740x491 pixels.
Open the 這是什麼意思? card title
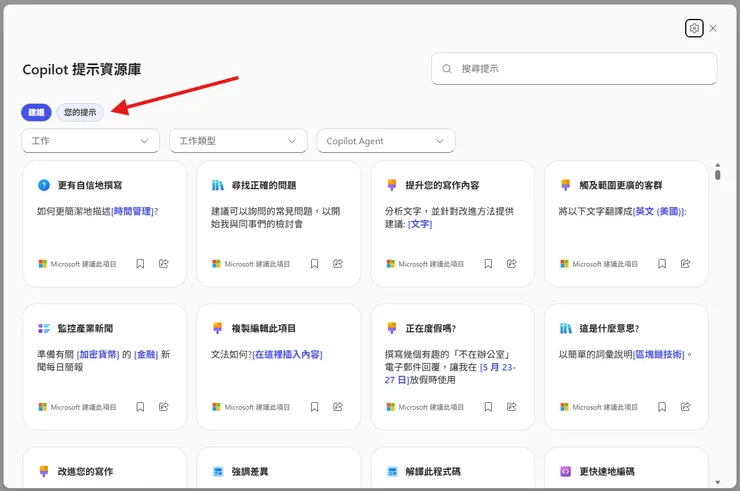click(609, 328)
